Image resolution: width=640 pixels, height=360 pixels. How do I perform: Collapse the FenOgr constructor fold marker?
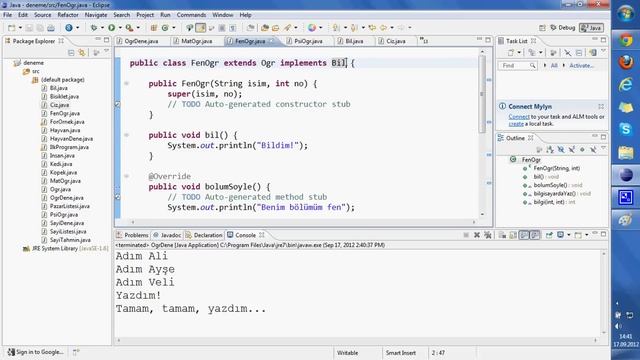[127, 83]
